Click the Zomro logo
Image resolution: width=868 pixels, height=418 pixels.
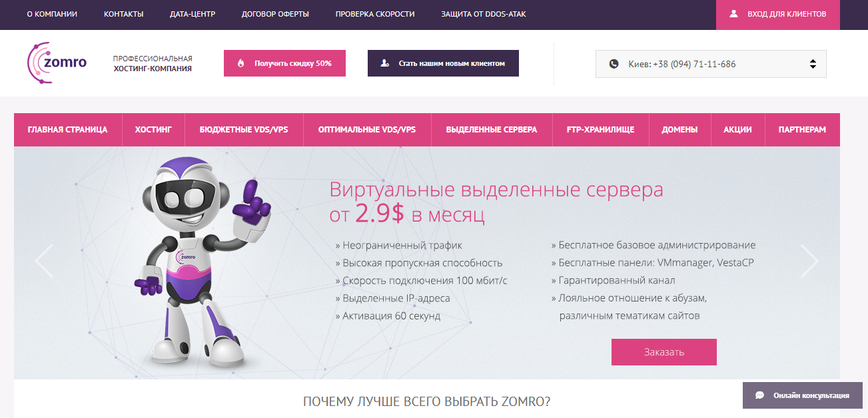click(x=57, y=63)
